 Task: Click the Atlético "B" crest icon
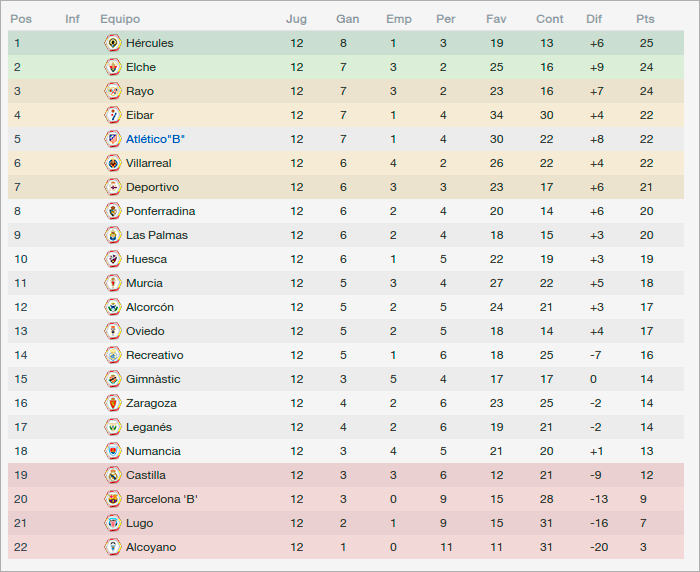coord(112,139)
